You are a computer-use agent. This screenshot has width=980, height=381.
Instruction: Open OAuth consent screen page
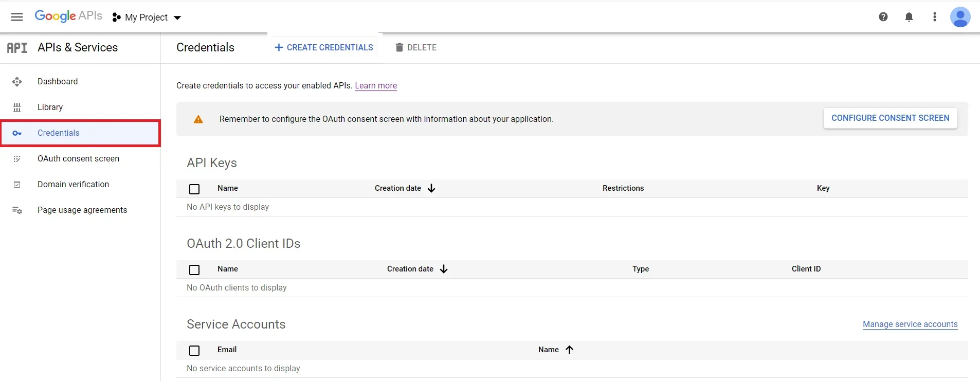click(80, 159)
